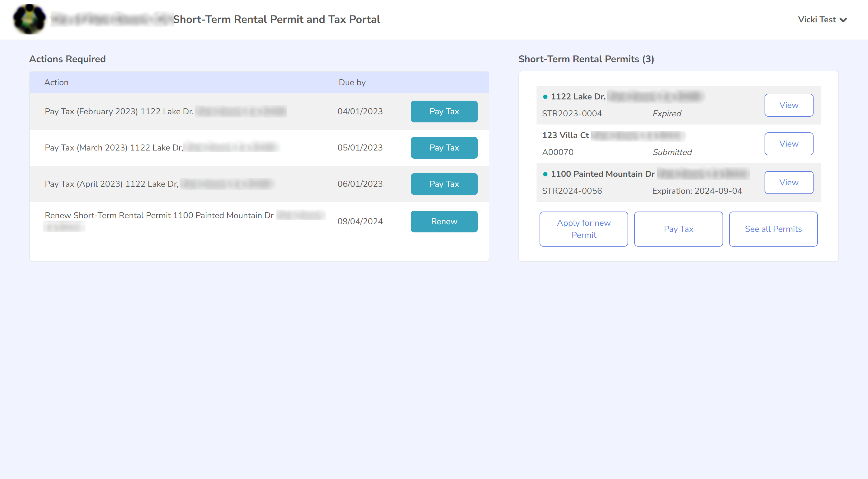Viewport: 868px width, 479px height.
Task: Open the Vicki Test user dropdown
Action: click(x=822, y=20)
